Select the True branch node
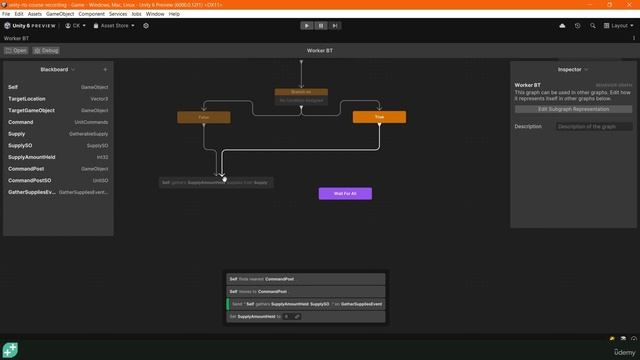Screen dimensions: 640x360 (x=379, y=117)
